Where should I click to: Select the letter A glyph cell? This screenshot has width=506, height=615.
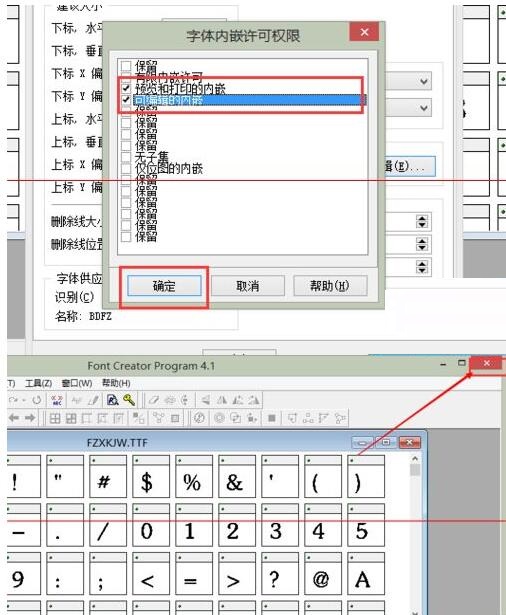click(366, 573)
